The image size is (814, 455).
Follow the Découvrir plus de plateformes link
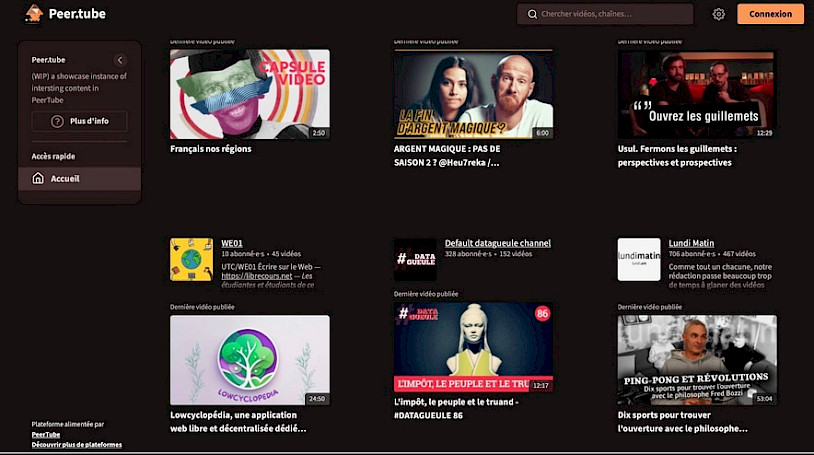tap(77, 444)
